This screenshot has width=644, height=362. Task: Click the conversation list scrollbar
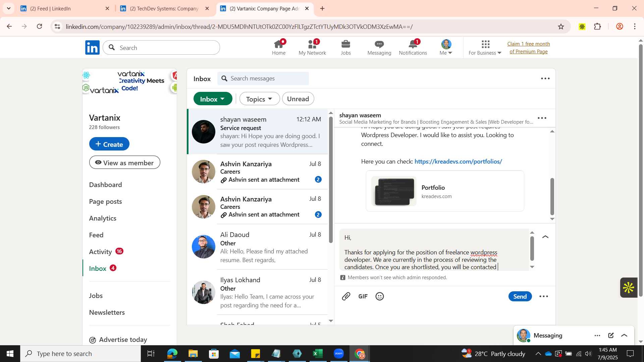click(331, 179)
